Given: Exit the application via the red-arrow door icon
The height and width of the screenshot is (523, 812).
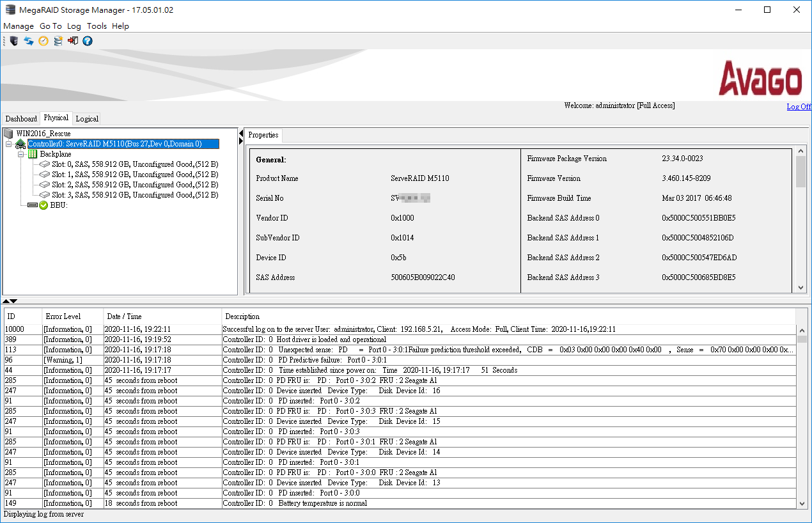Looking at the screenshot, I should (x=72, y=41).
